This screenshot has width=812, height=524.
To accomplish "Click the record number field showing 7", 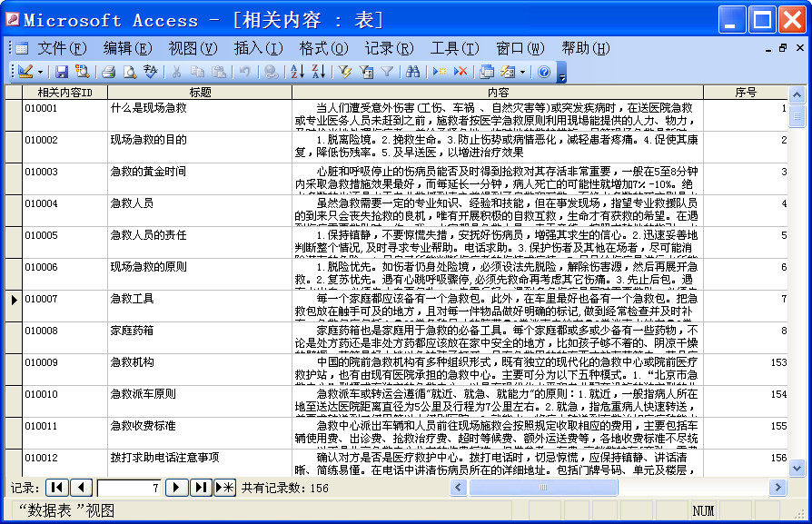I will pos(129,488).
